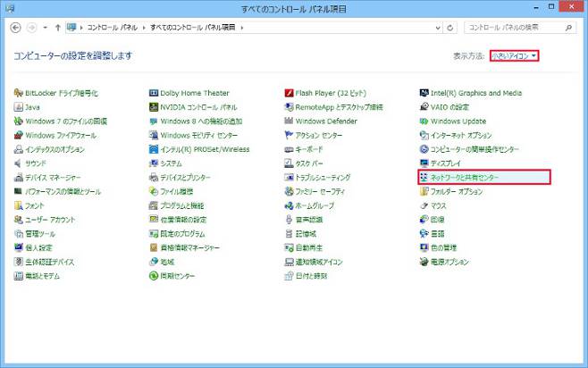The height and width of the screenshot is (368, 588).
Task: Open インデックスのオプション link
Action: tap(55, 149)
